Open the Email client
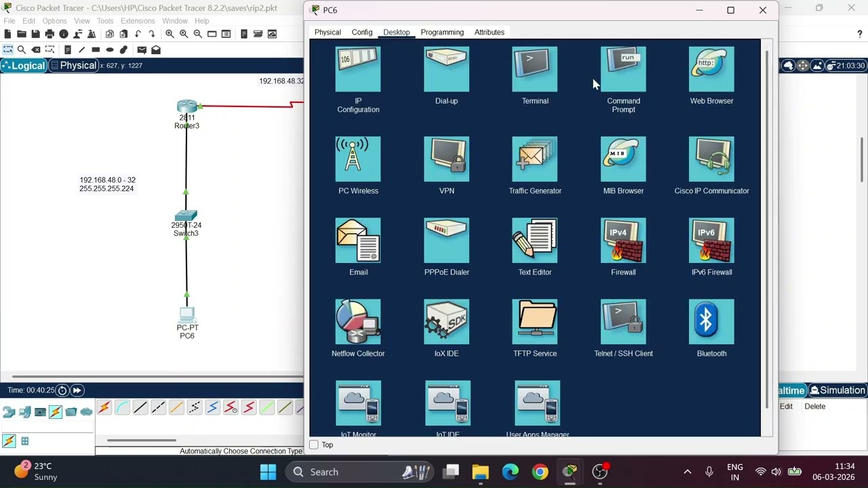Image resolution: width=868 pixels, height=488 pixels. (x=358, y=241)
